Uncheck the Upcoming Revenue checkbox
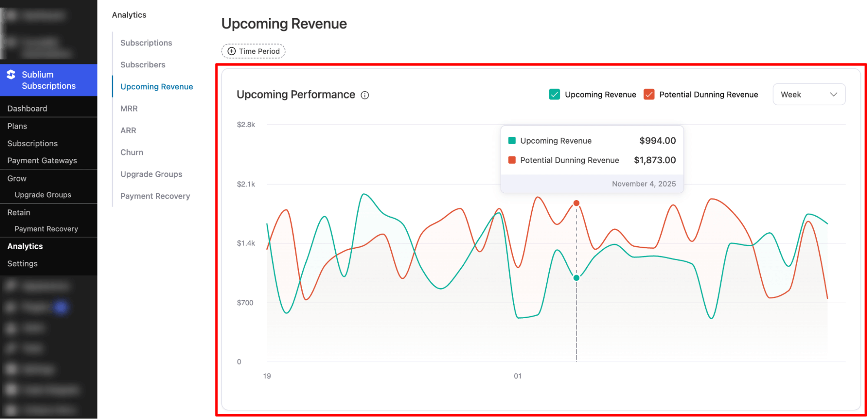 pos(554,94)
